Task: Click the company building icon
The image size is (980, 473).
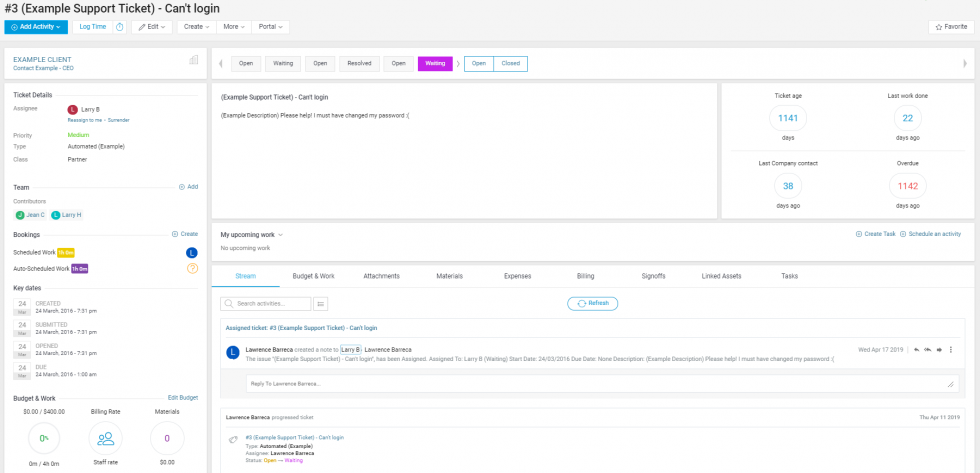Action: click(194, 59)
